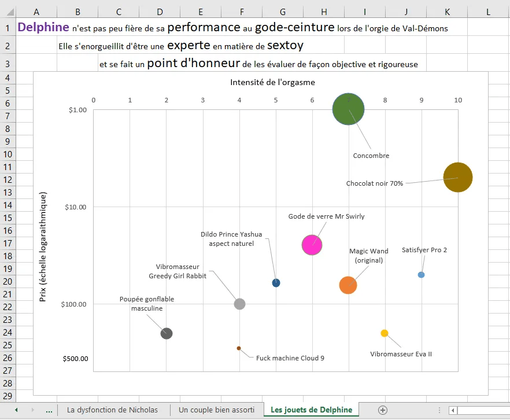Click the previous sheet navigation arrow
510x420 pixels.
click(16, 410)
